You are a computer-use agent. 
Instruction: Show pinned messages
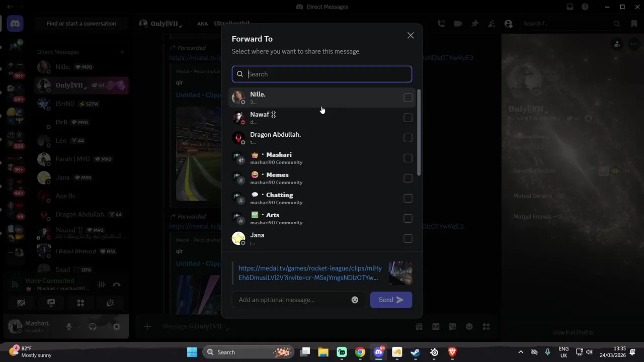474,24
